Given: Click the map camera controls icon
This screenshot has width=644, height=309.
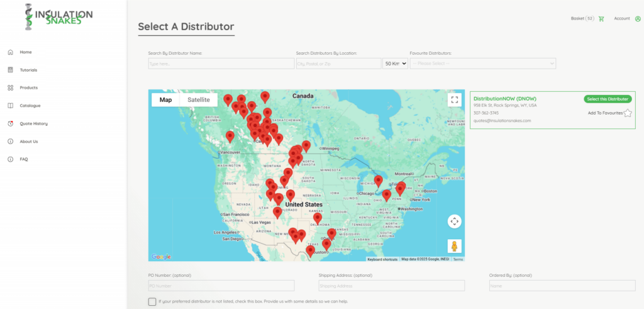Looking at the screenshot, I should click(x=454, y=221).
